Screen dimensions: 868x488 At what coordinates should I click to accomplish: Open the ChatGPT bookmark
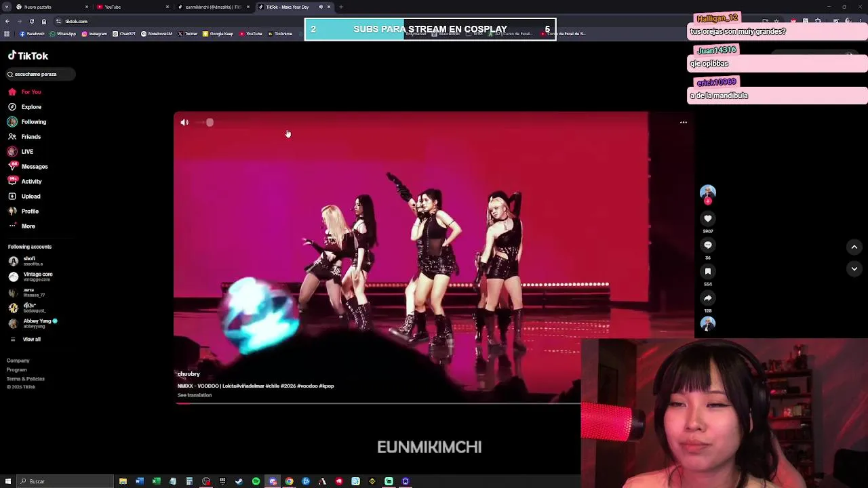tap(125, 33)
